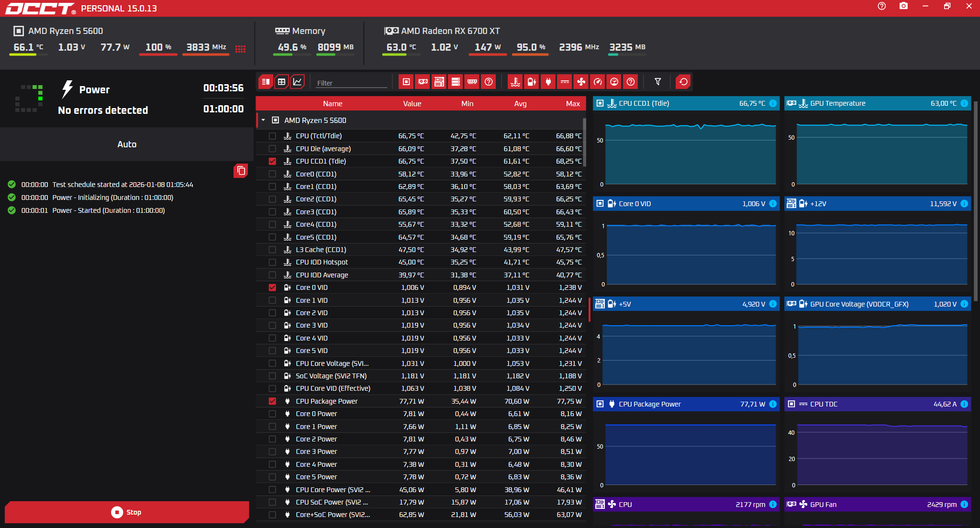
Task: Toggle the dial gauge sensor filter icon
Action: pos(614,82)
